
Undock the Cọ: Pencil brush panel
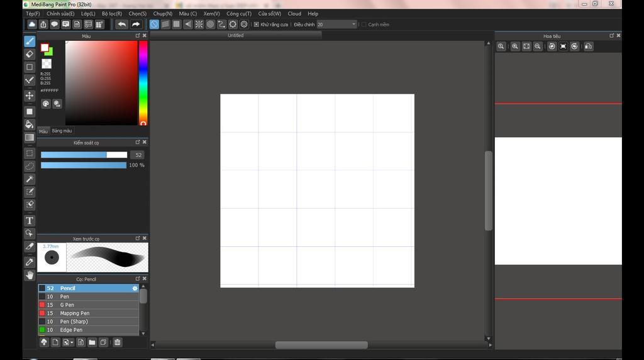click(x=138, y=278)
